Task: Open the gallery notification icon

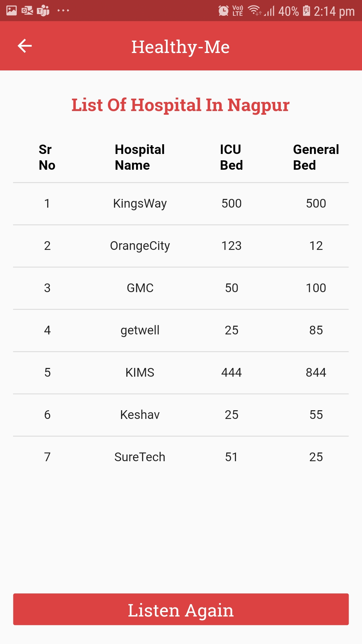Action: pyautogui.click(x=11, y=11)
